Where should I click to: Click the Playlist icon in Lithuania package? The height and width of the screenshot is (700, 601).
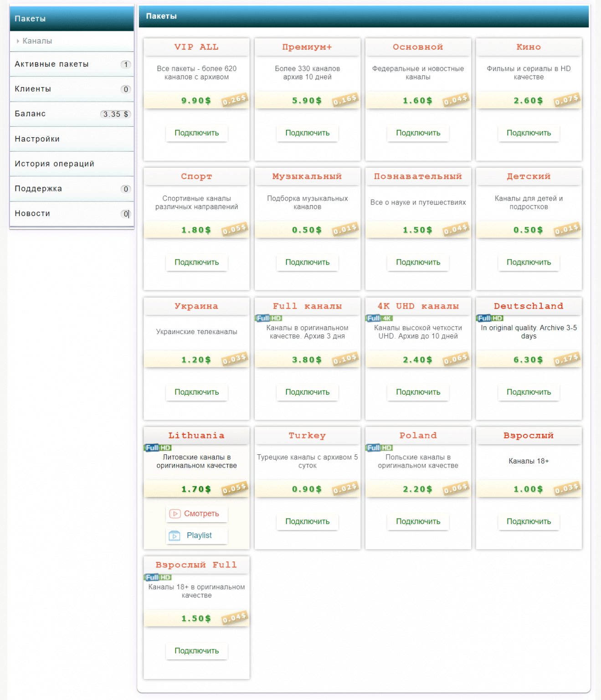(x=175, y=535)
